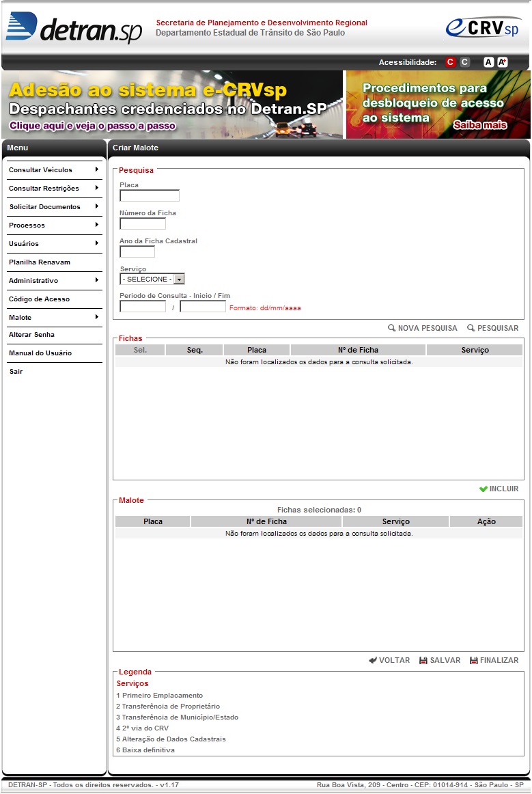This screenshot has height=794, width=532.
Task: Click the normal font size A icon
Action: tap(488, 61)
